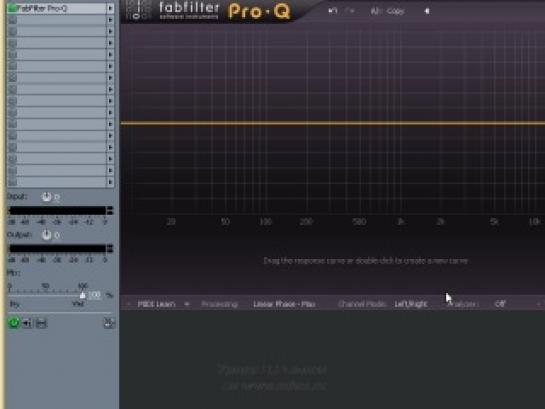This screenshot has width=545, height=409.
Task: Click the speaker icon in Pro-Q header
Action: (x=427, y=11)
